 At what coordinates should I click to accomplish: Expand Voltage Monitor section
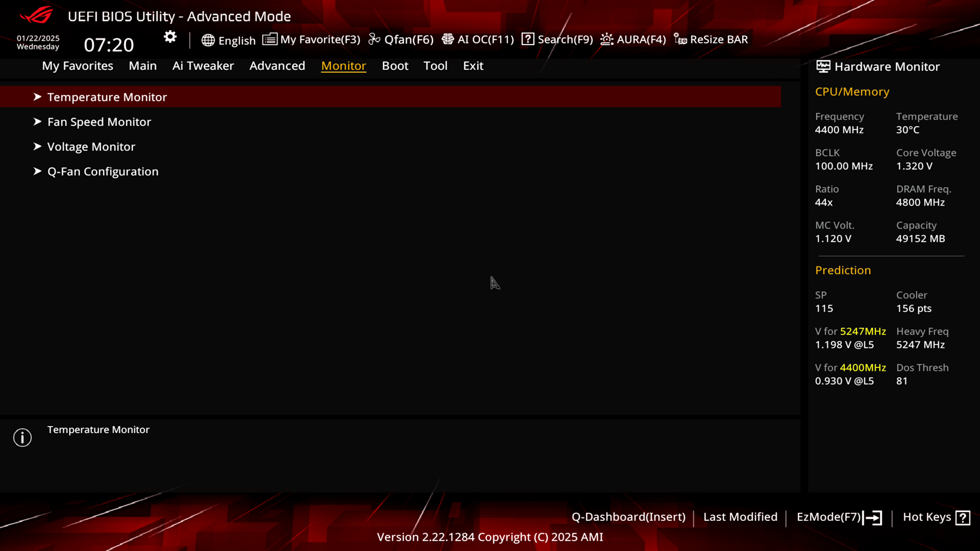pos(91,146)
